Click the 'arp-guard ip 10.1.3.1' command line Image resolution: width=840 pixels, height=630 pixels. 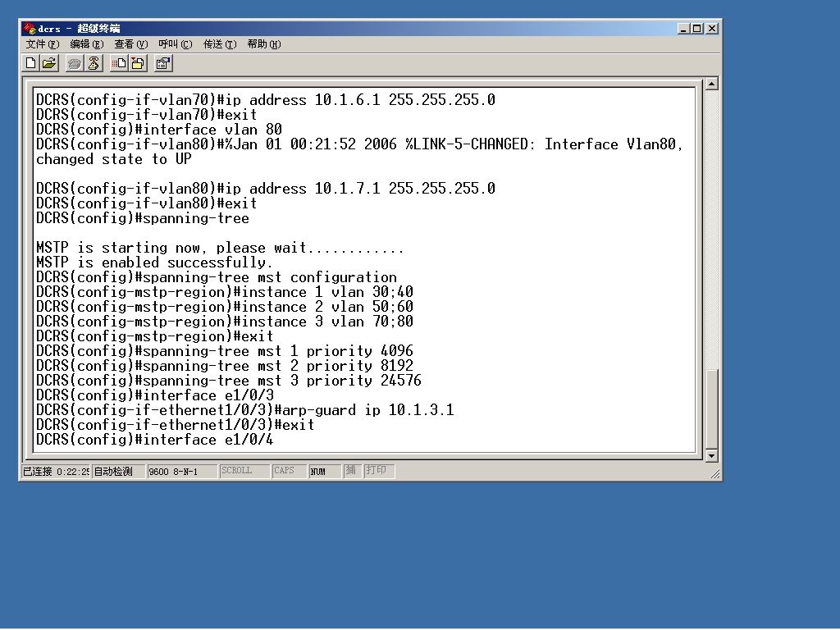(244, 410)
